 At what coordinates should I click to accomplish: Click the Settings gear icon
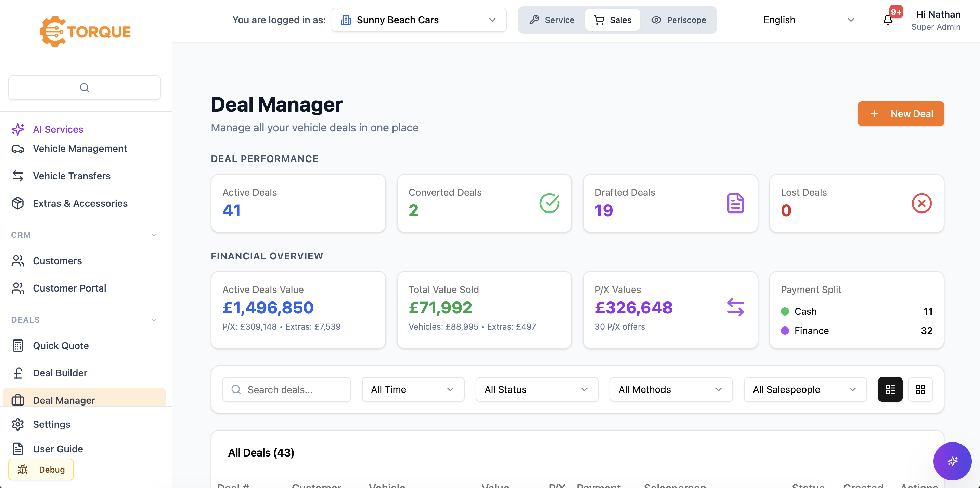pos(18,424)
